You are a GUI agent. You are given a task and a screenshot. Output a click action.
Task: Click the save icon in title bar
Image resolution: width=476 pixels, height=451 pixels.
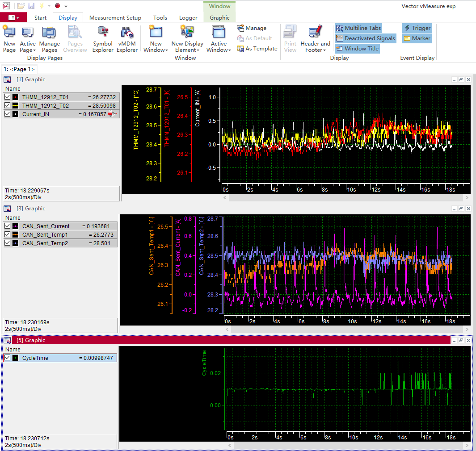pyautogui.click(x=31, y=6)
